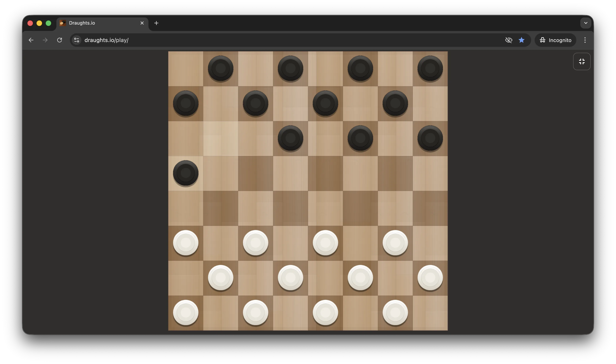
Task: Toggle the bookmark star for this page
Action: click(522, 40)
